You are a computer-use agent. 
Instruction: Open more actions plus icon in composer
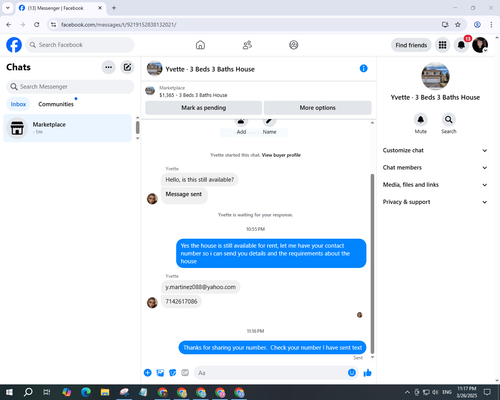148,373
